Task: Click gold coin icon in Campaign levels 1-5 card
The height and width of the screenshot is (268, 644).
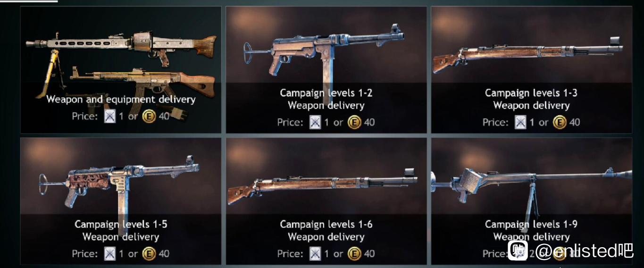Action: tap(149, 254)
